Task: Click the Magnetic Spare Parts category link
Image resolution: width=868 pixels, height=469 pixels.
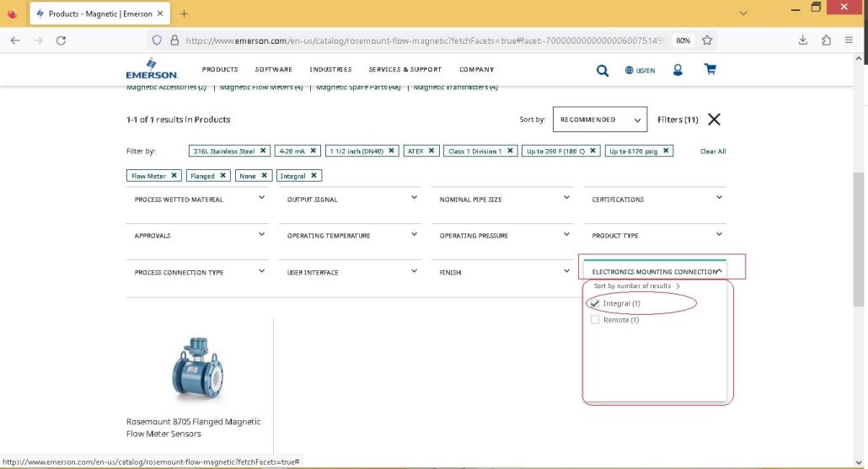Action: [x=358, y=88]
